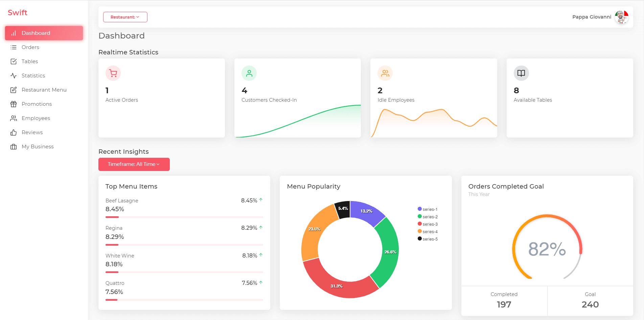Click the thumbs-up icon beside Reviews
This screenshot has height=320, width=644.
[x=14, y=132]
